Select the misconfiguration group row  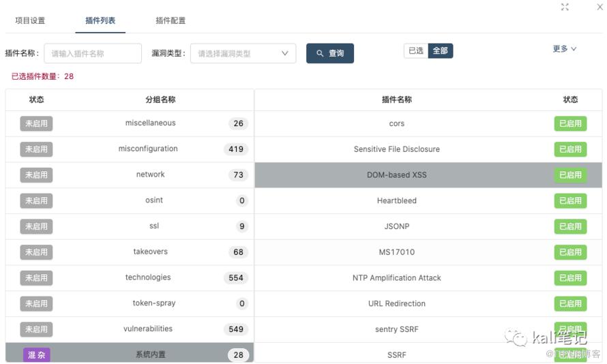point(148,149)
